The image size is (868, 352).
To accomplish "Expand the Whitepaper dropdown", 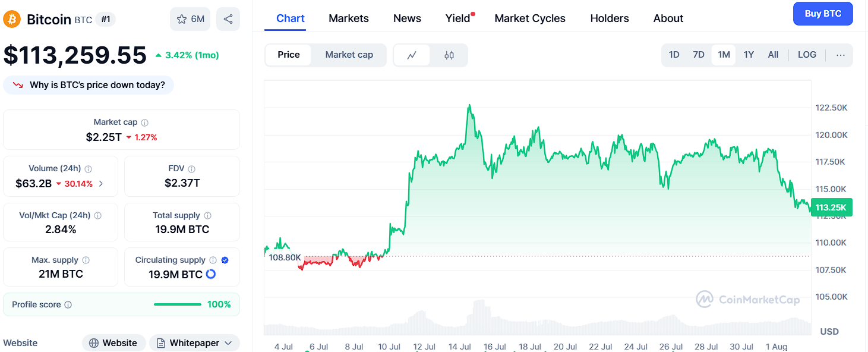I will pyautogui.click(x=194, y=343).
